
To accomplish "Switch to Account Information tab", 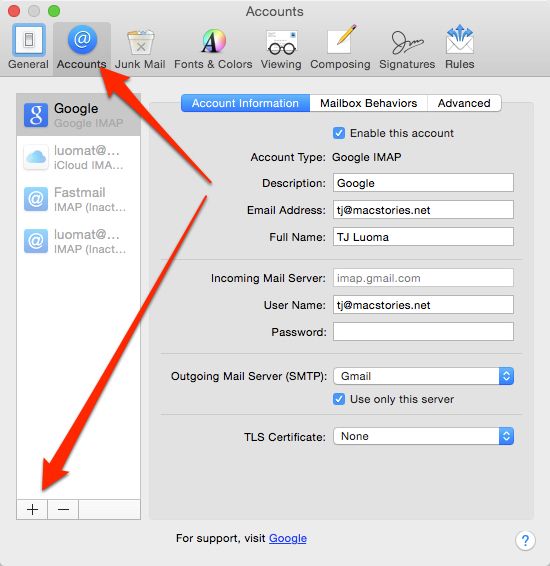I will [245, 103].
